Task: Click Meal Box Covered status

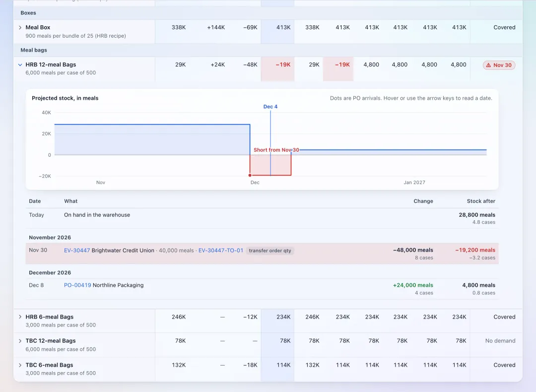Action: [x=504, y=27]
